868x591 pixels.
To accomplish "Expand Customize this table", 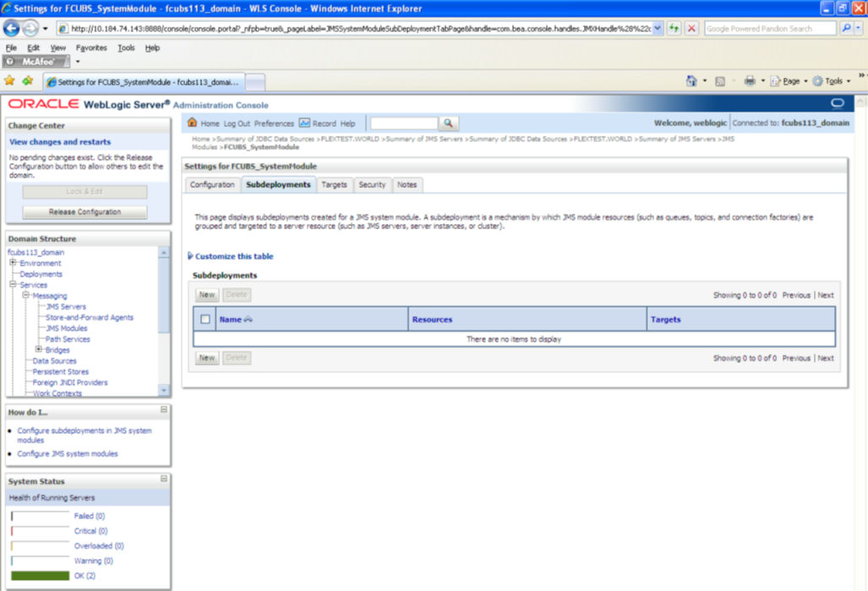I will pyautogui.click(x=190, y=256).
